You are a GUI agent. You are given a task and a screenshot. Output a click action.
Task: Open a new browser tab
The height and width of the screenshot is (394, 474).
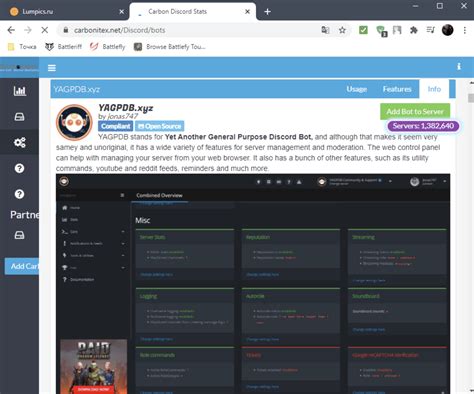pyautogui.click(x=267, y=12)
